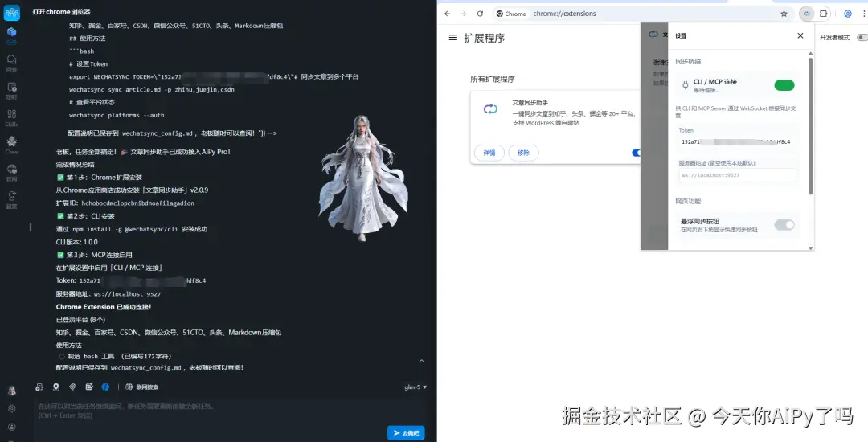This screenshot has height=442, width=868.
Task: Toggle the 文章同步助手 extension enable switch
Action: [636, 153]
